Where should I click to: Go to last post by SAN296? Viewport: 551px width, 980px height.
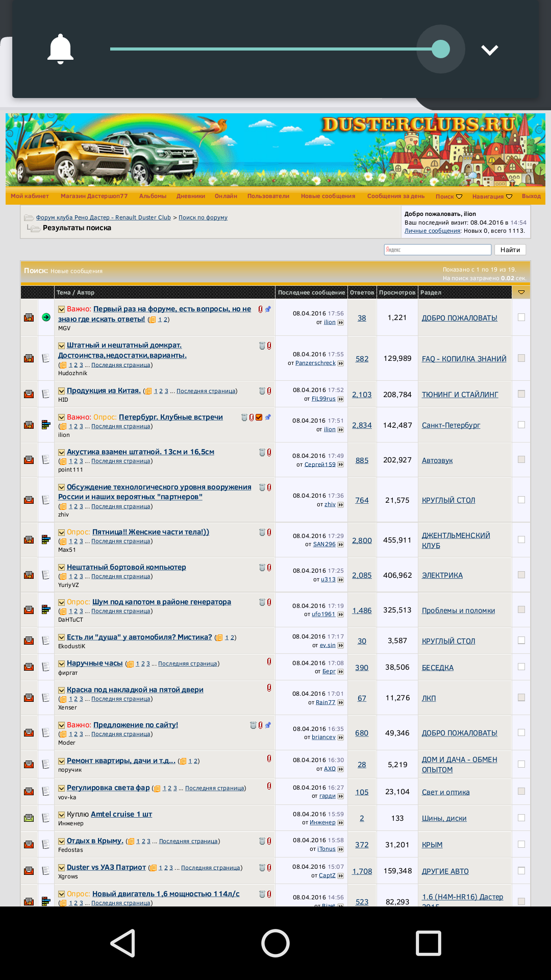point(341,545)
